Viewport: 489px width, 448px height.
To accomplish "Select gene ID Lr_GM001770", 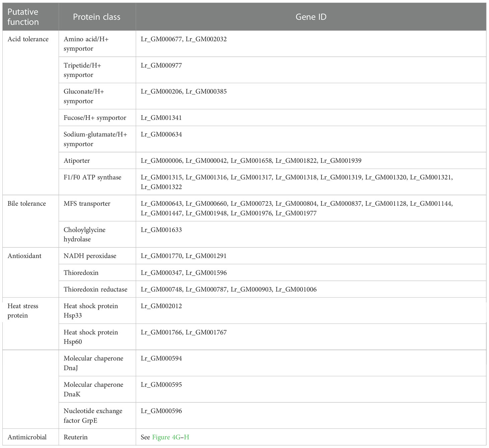I will tap(161, 256).
